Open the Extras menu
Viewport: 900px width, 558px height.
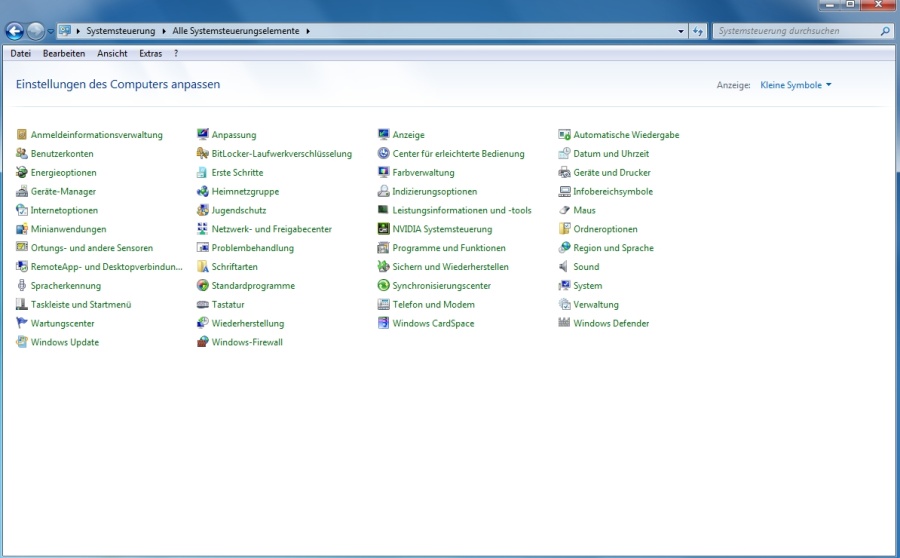[150, 53]
